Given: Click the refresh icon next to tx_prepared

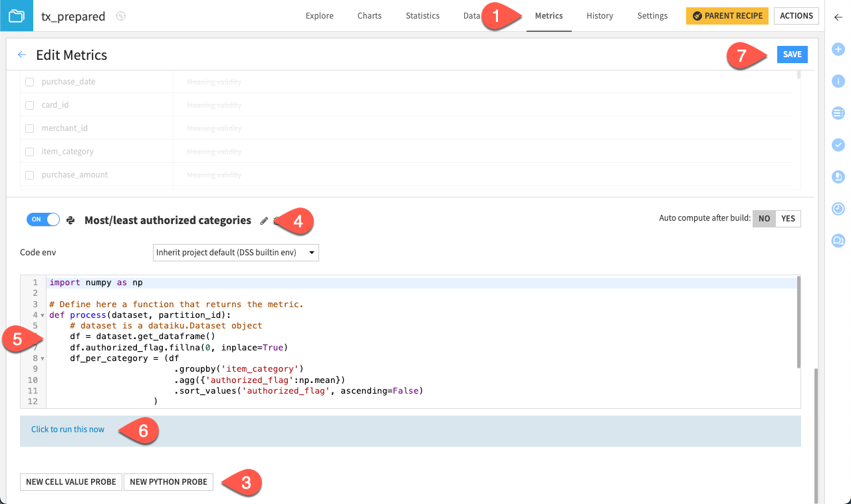Looking at the screenshot, I should pos(120,15).
